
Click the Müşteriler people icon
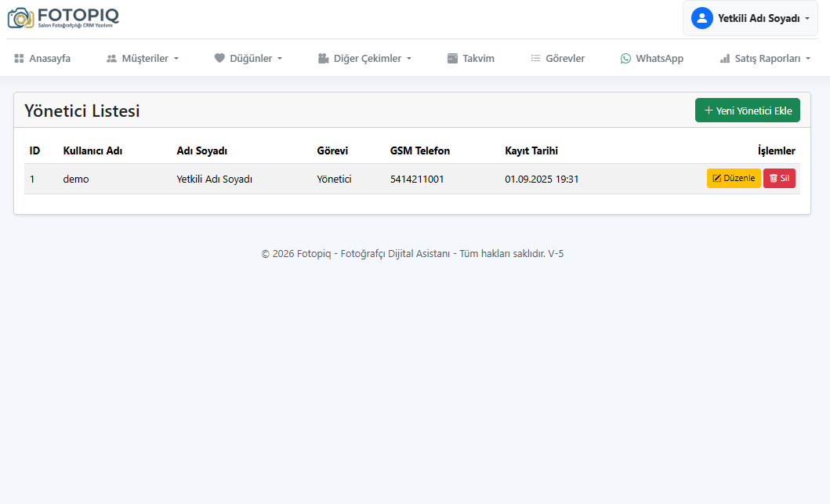click(x=111, y=58)
